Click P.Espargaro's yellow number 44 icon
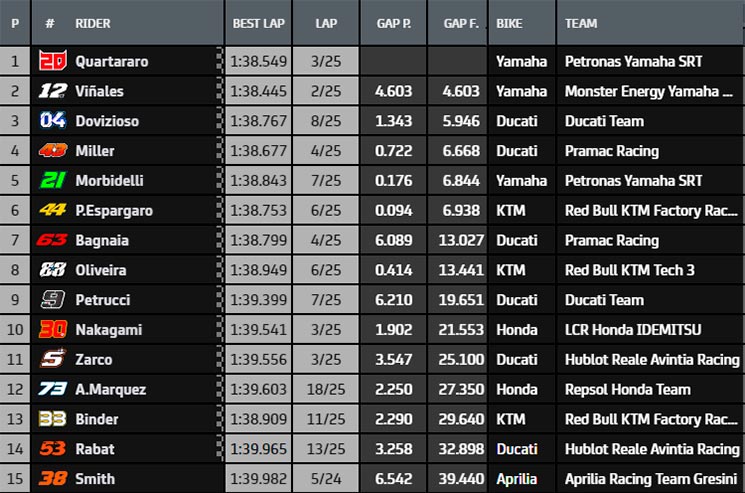 52,210
